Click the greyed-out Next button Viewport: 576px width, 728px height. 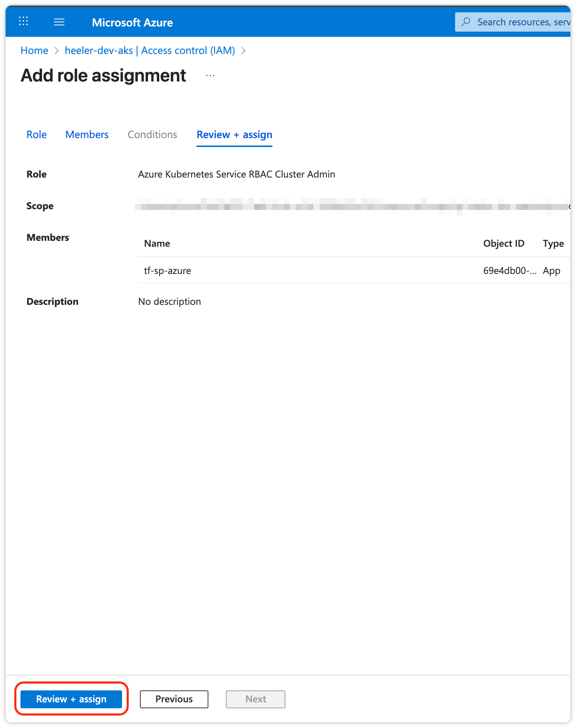[x=255, y=699]
